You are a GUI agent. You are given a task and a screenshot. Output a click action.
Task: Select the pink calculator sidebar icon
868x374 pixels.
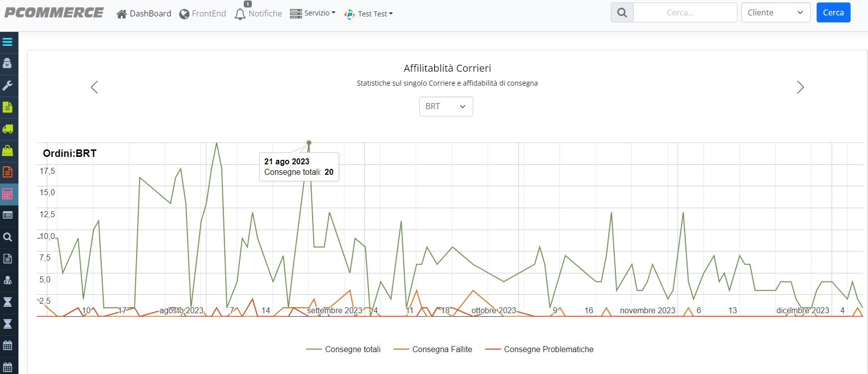[7, 194]
